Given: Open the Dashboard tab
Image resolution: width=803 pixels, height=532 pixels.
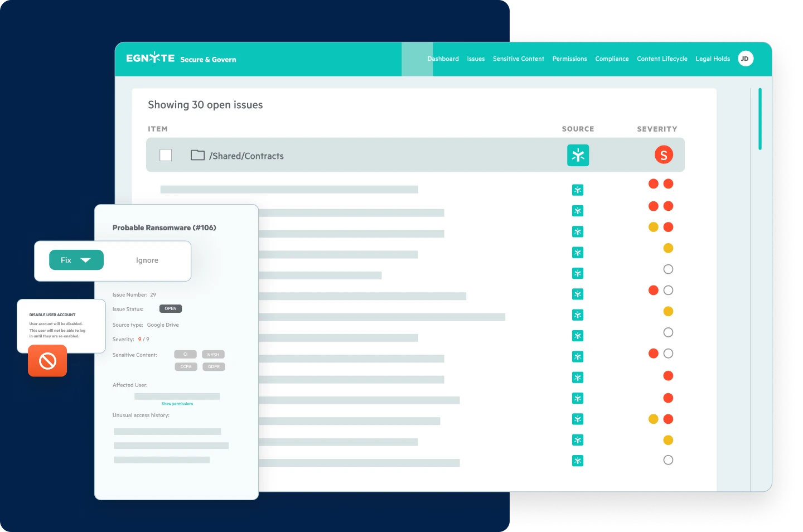Looking at the screenshot, I should 443,59.
